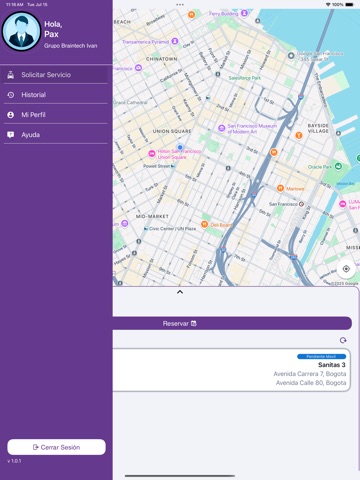
Task: Go to Mi Perfil
Action: point(55,115)
